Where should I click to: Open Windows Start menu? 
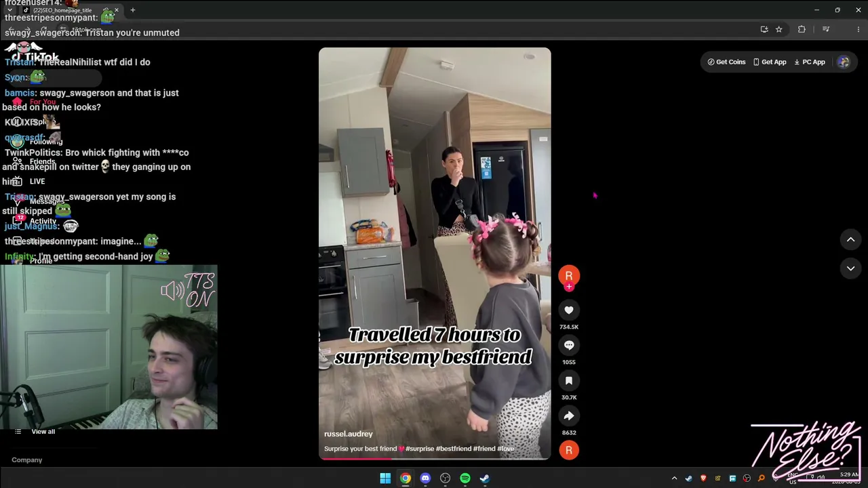385,479
